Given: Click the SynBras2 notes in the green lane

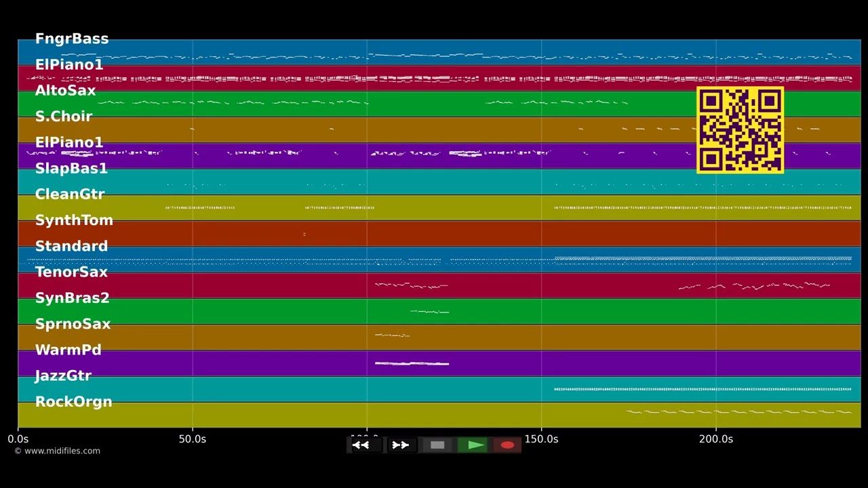Looking at the screenshot, I should pos(429,312).
